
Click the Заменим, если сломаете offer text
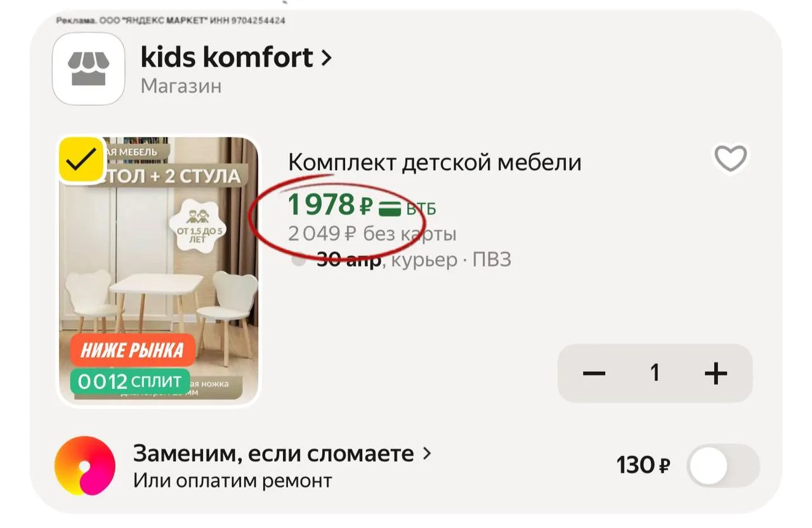[x=273, y=454]
